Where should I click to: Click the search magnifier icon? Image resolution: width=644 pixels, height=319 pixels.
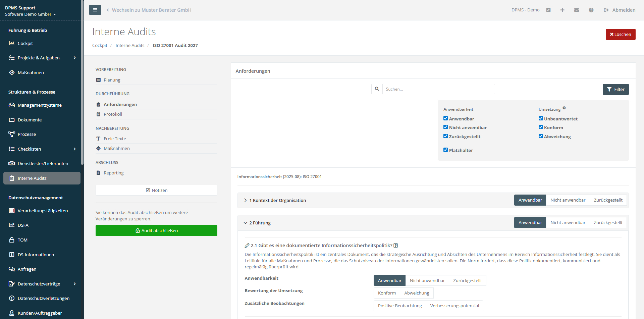click(x=377, y=89)
